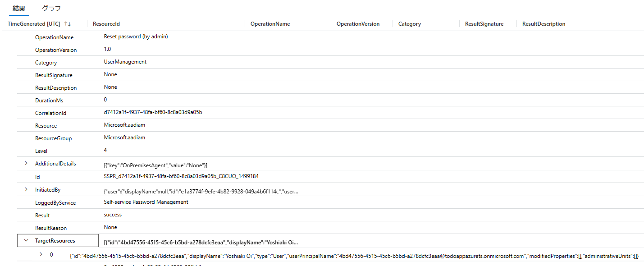Click the Category row label
This screenshot has width=644, height=266.
[x=46, y=63]
